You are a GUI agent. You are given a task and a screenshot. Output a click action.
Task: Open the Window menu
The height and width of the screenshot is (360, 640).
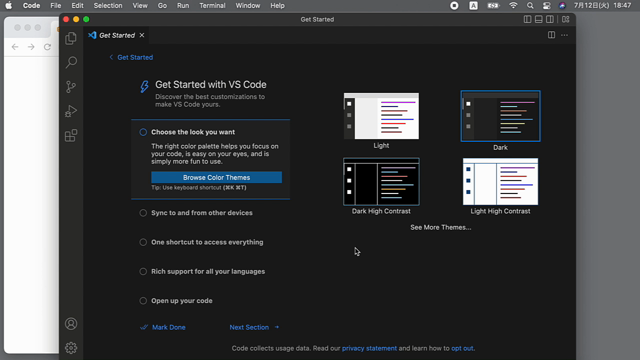tap(248, 6)
